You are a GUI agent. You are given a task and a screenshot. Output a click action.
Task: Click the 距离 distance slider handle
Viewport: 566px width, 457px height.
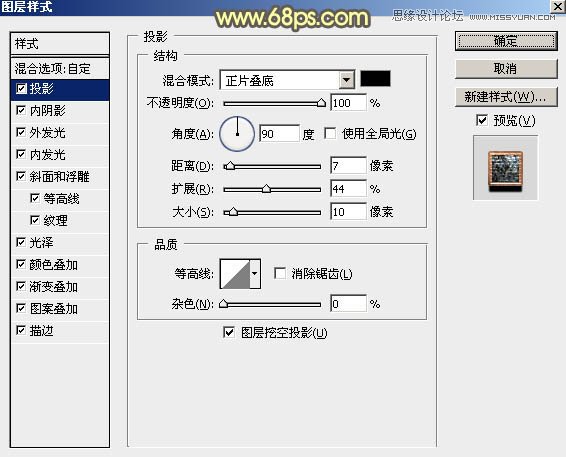[x=230, y=166]
